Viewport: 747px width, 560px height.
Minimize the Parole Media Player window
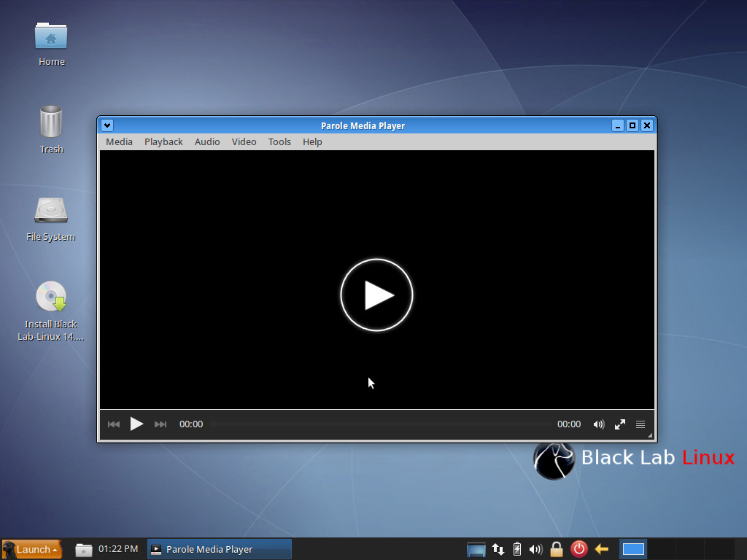618,125
